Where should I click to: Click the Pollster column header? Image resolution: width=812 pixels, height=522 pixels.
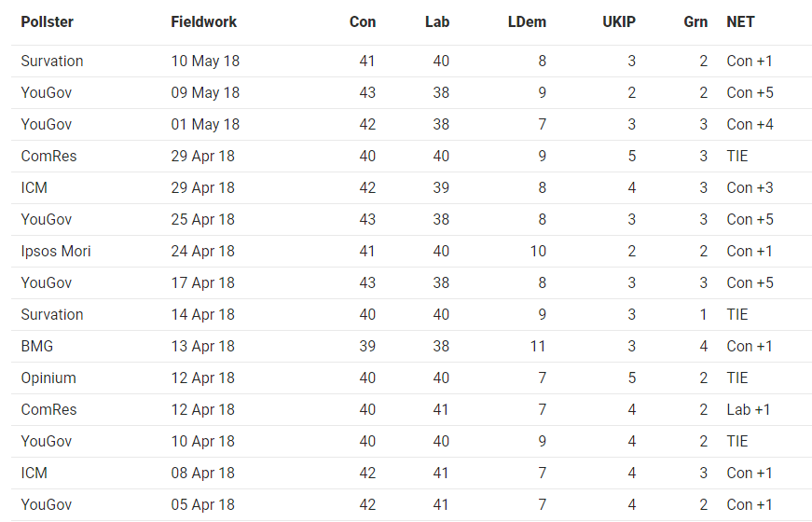[x=48, y=21]
